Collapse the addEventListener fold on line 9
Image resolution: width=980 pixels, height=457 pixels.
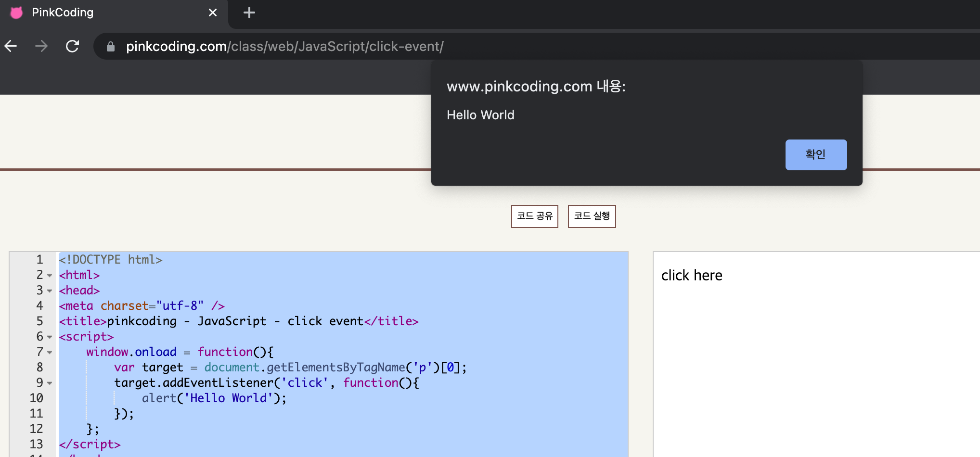(50, 383)
